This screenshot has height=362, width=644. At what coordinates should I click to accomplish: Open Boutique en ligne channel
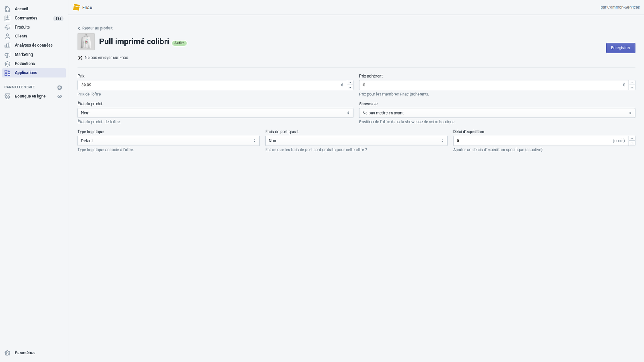click(x=30, y=96)
